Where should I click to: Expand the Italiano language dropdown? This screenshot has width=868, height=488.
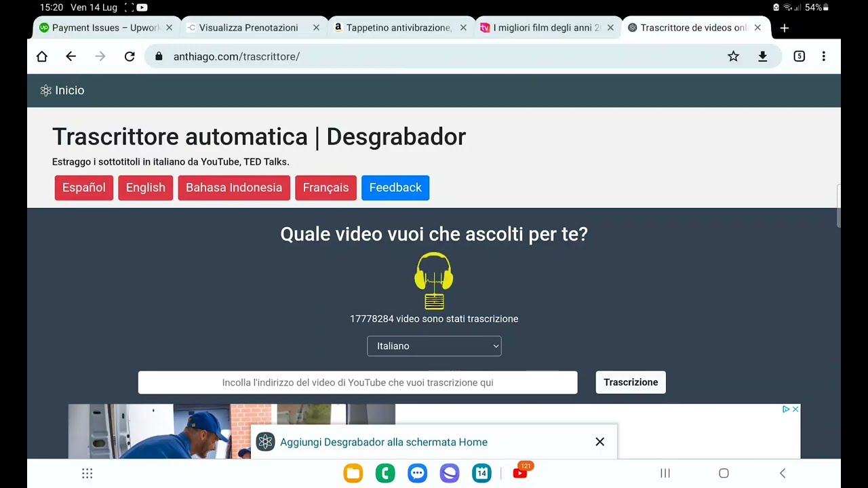tap(434, 346)
